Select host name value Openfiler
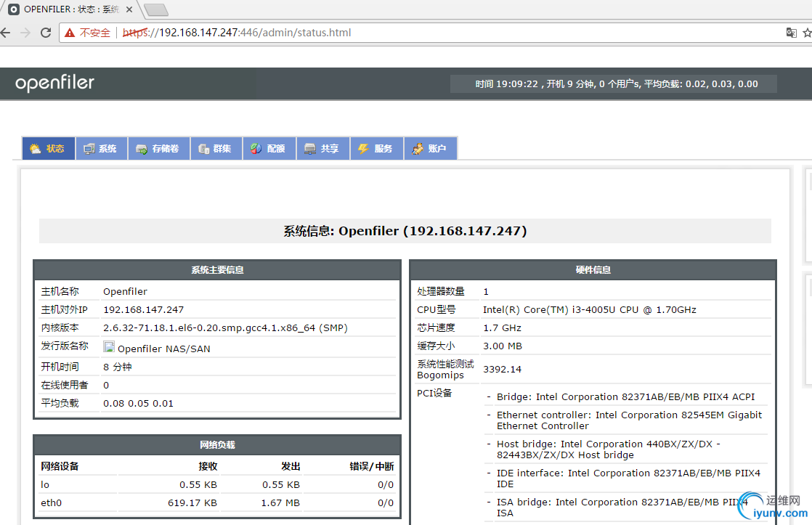812x525 pixels. 126,291
